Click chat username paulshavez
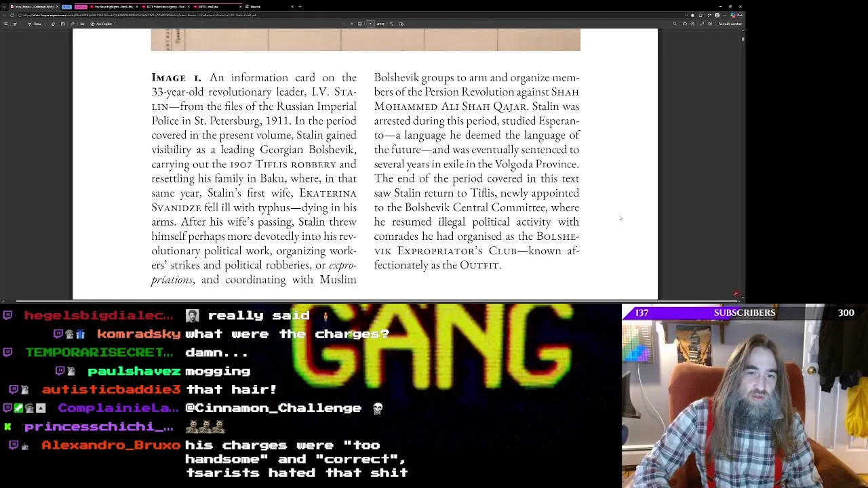The width and height of the screenshot is (868, 488). [134, 371]
